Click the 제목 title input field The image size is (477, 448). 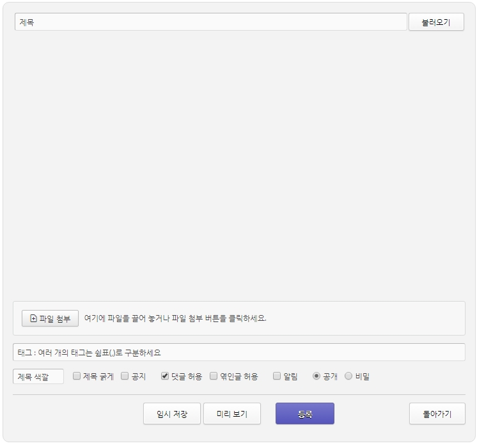(x=210, y=22)
